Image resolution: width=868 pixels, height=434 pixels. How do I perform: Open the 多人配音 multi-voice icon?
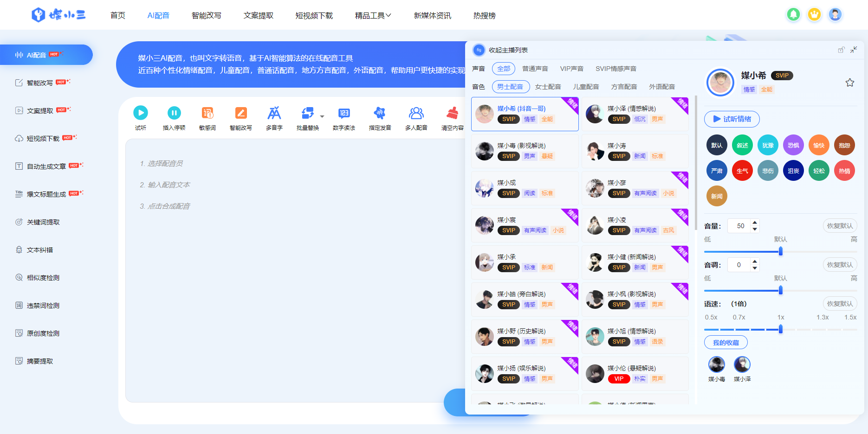coord(416,113)
